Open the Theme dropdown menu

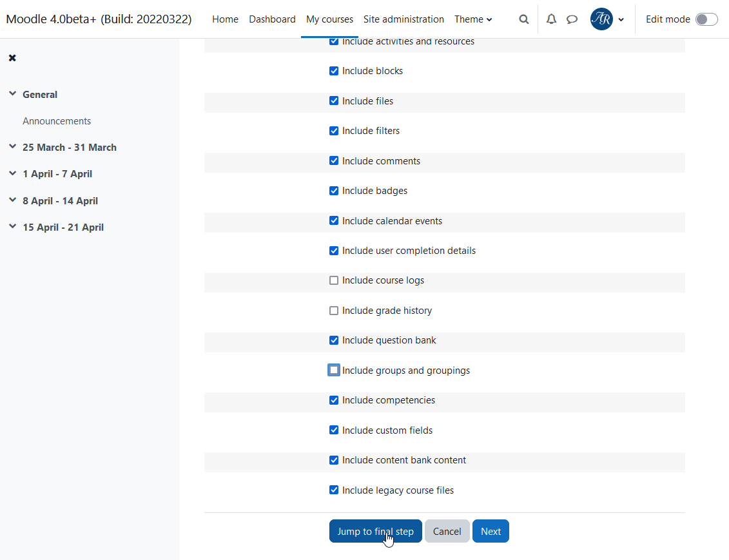click(473, 19)
